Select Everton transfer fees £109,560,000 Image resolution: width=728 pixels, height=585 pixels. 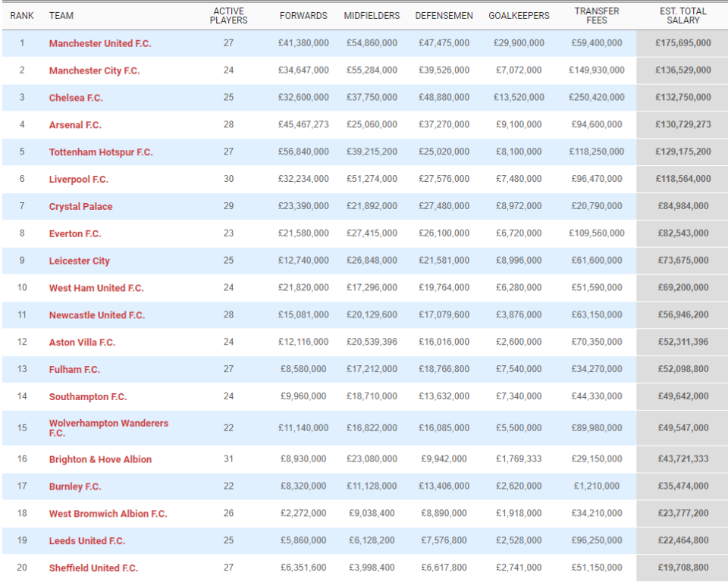(597, 233)
